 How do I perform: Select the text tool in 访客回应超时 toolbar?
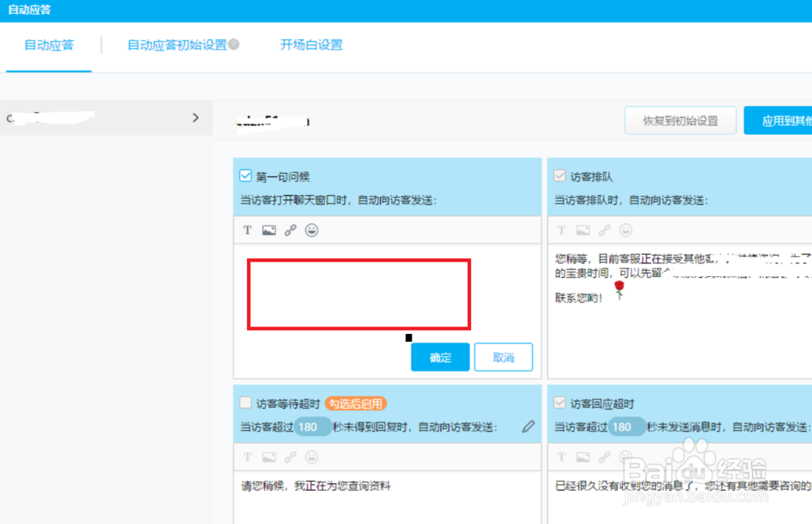561,457
